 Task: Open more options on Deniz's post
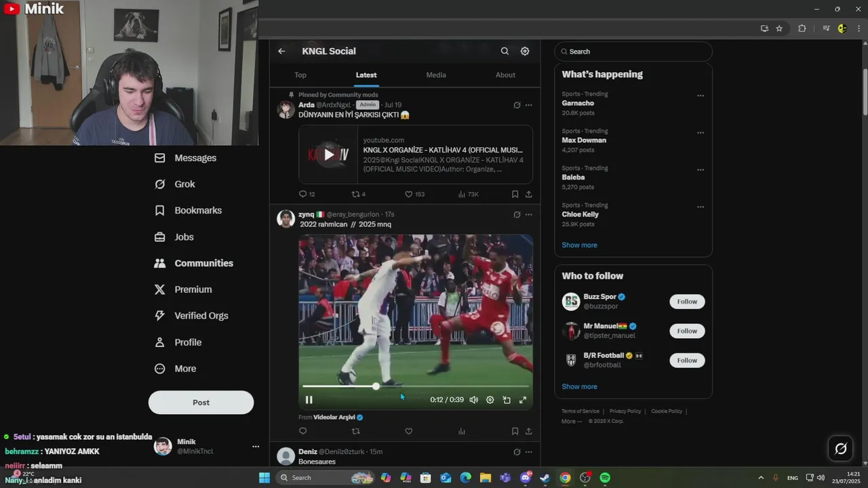pos(528,452)
